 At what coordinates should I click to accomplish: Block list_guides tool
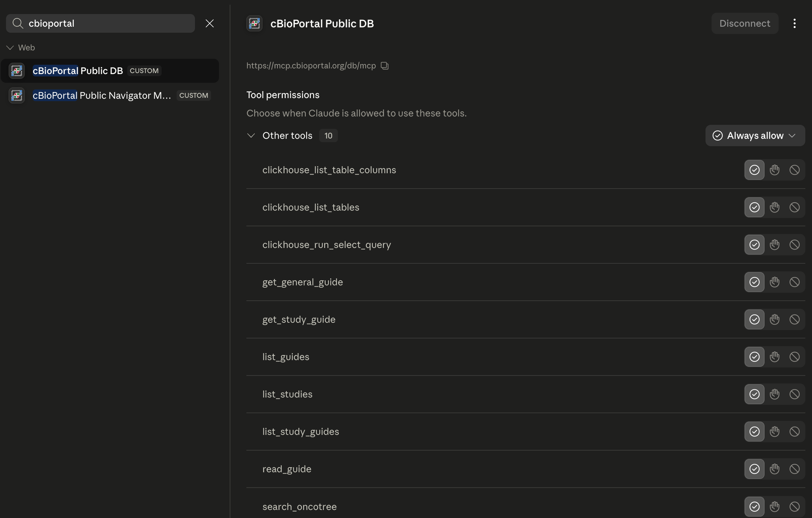pyautogui.click(x=794, y=357)
